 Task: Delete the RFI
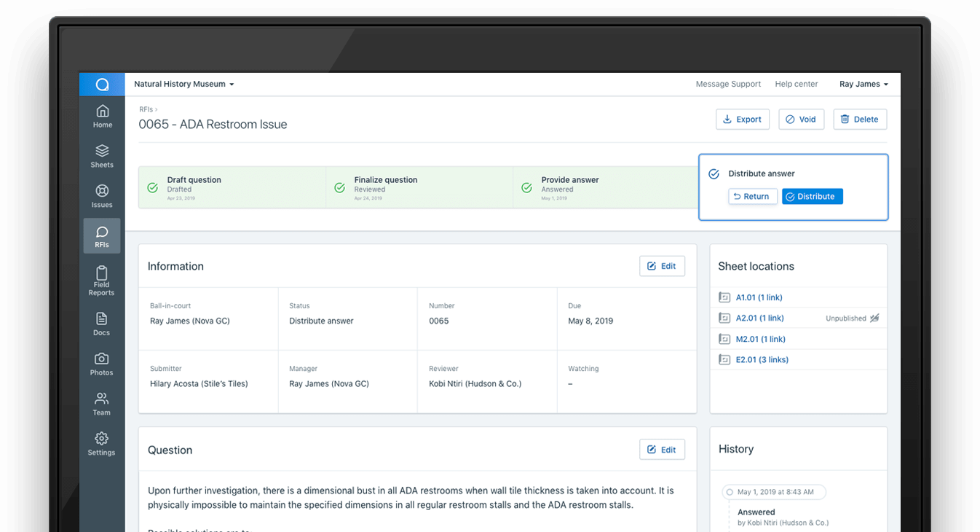coord(860,120)
